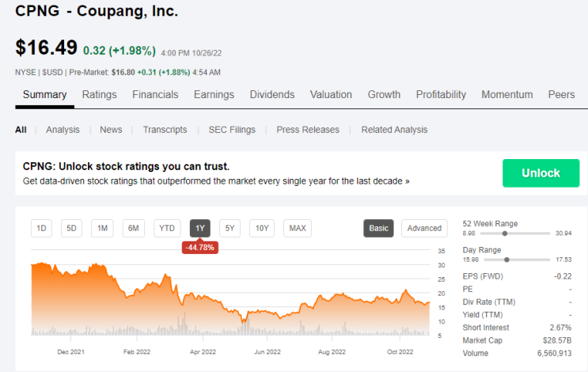Click the Apr 2022 axis label

(203, 351)
